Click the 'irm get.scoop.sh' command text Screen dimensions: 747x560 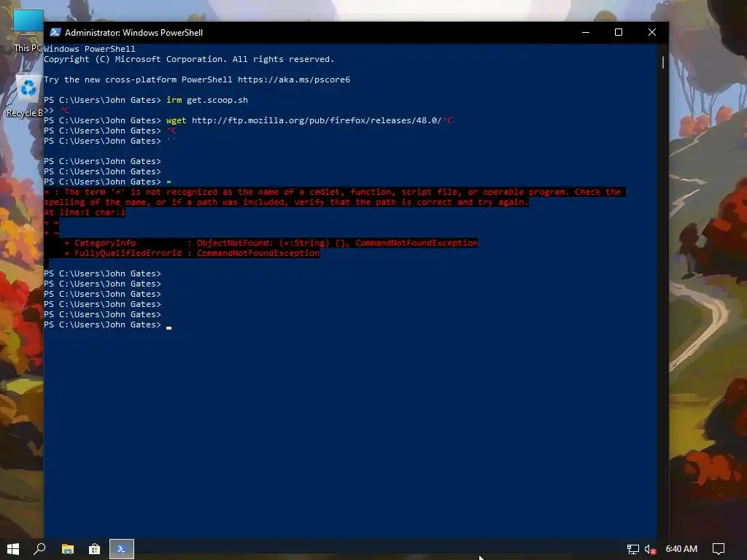click(206, 100)
